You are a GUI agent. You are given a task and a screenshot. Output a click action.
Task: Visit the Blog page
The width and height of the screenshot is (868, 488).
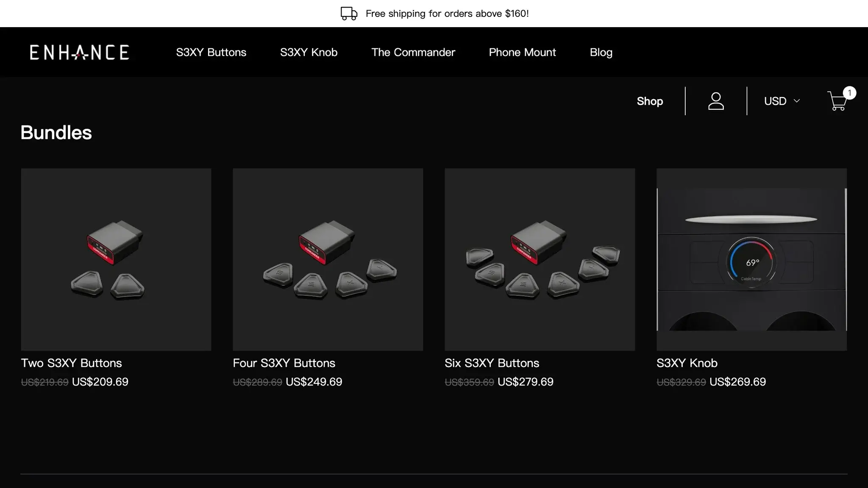coord(601,53)
